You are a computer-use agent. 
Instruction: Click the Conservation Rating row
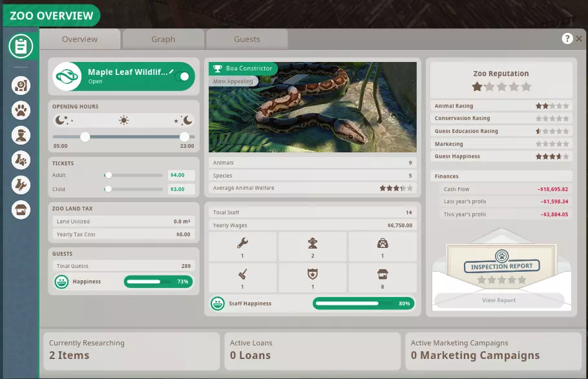tap(501, 118)
